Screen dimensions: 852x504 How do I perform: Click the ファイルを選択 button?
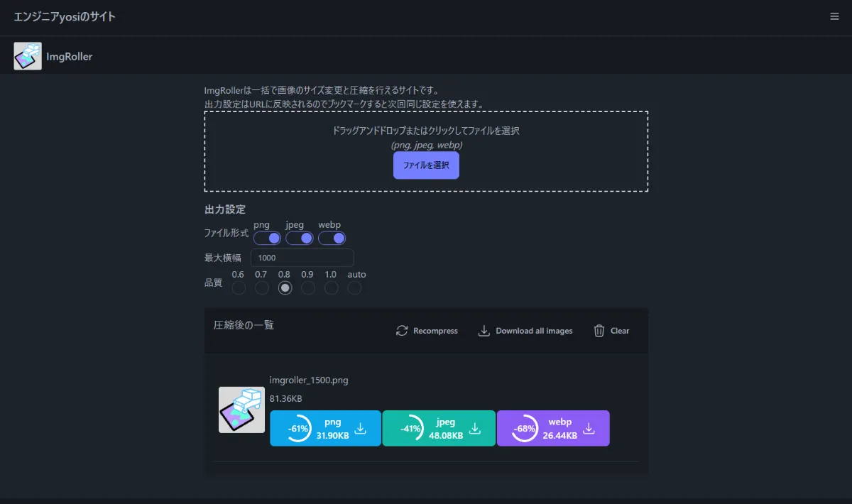tap(426, 165)
